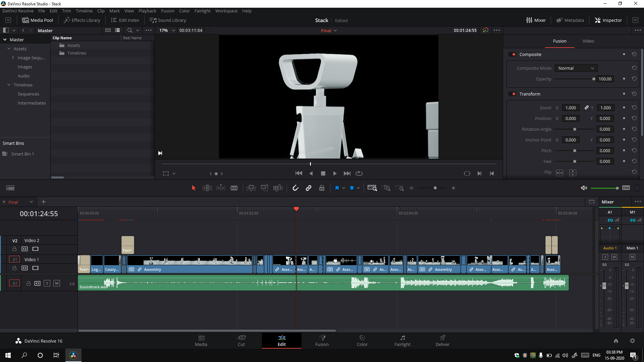Open the Fairlight menu
644x362 pixels.
click(202, 11)
